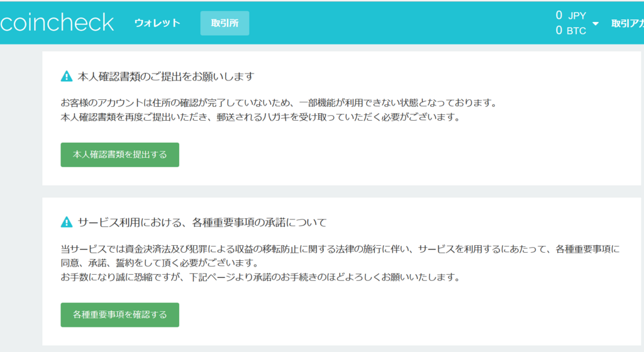Viewport: 644px width, 352px height.
Task: Click the coincheck logo
Action: tap(57, 23)
